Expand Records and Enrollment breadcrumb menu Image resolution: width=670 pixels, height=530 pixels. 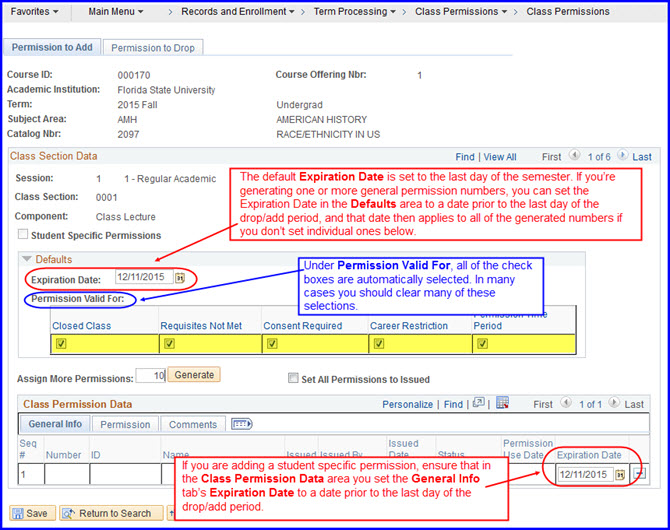point(238,12)
